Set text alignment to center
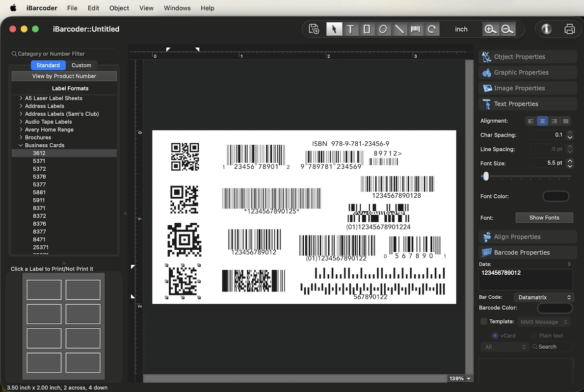Viewport: 584px width, 392px height. click(542, 121)
